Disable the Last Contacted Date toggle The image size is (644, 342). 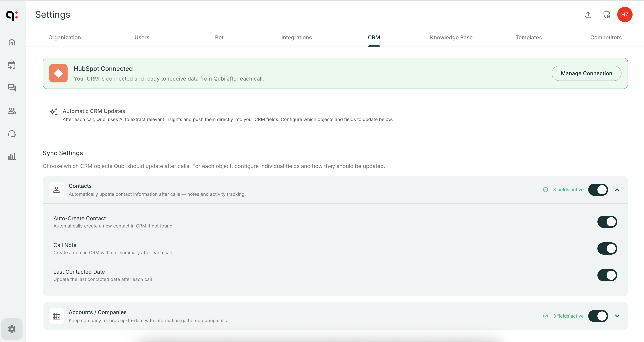click(607, 275)
